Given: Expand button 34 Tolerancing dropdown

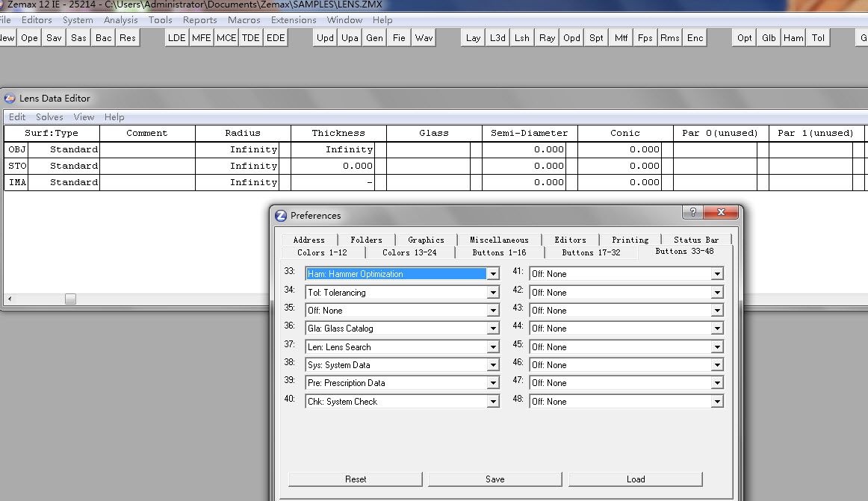Looking at the screenshot, I should [493, 293].
